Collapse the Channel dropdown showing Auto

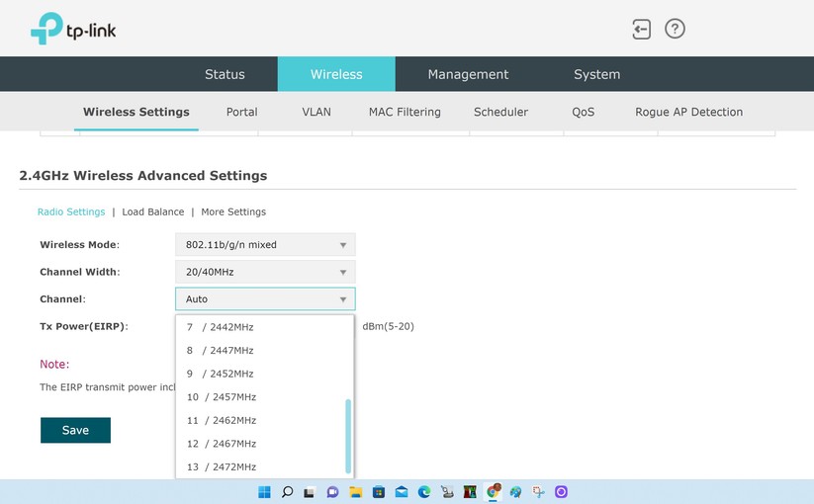(265, 298)
